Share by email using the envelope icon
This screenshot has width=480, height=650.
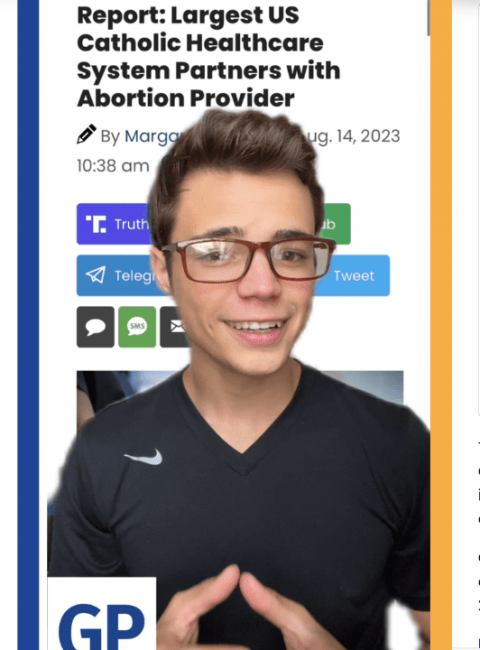pyautogui.click(x=175, y=327)
